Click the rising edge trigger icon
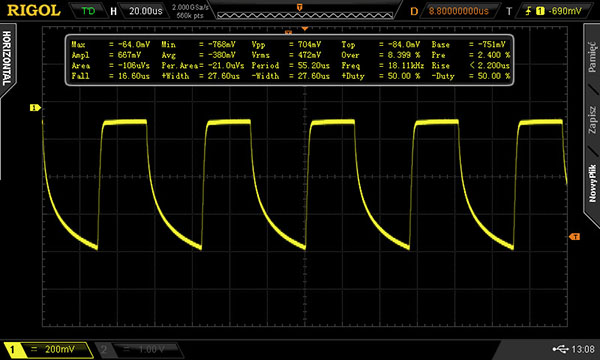600x360 pixels. click(x=528, y=11)
